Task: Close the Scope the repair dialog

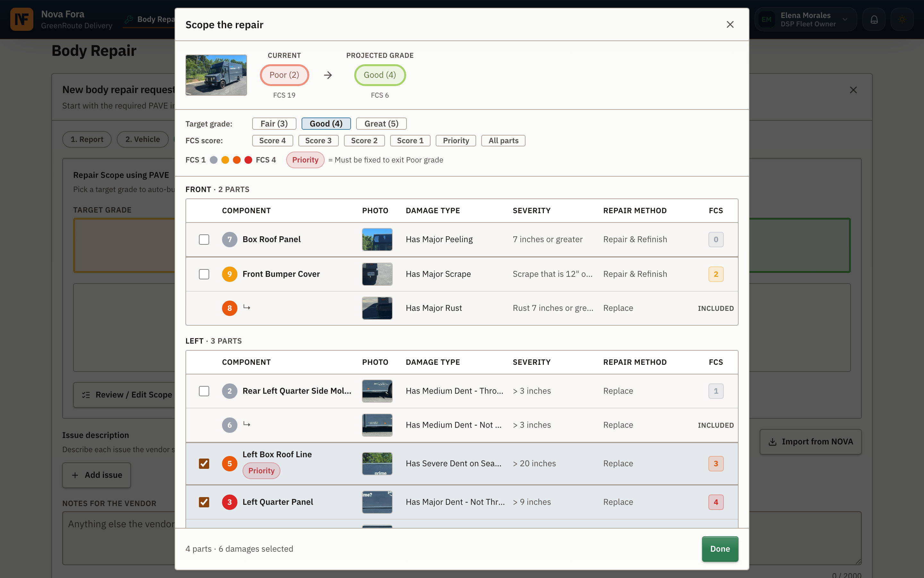Action: [x=730, y=24]
